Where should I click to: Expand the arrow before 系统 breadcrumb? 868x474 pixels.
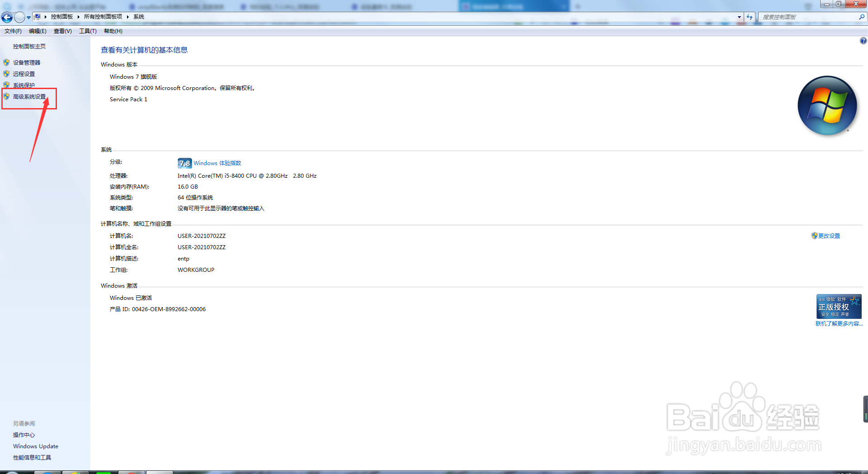click(128, 17)
